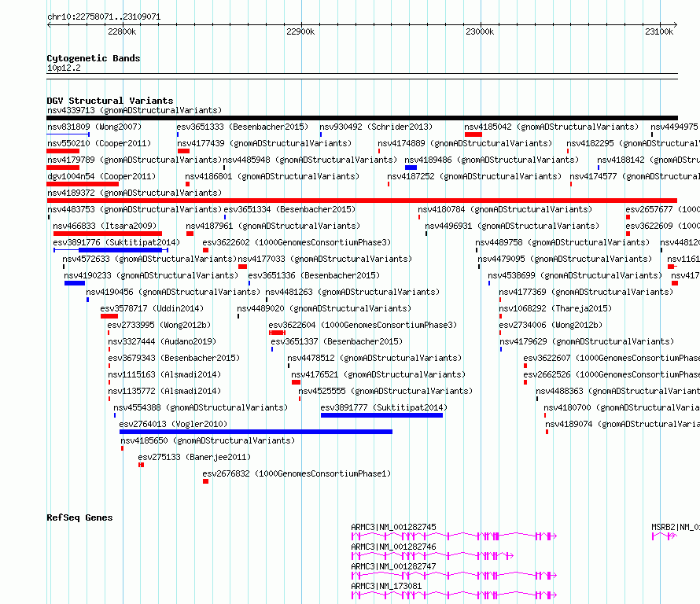Click the nsv4339713 black variant bar
The height and width of the screenshot is (604, 700).
[x=362, y=118]
